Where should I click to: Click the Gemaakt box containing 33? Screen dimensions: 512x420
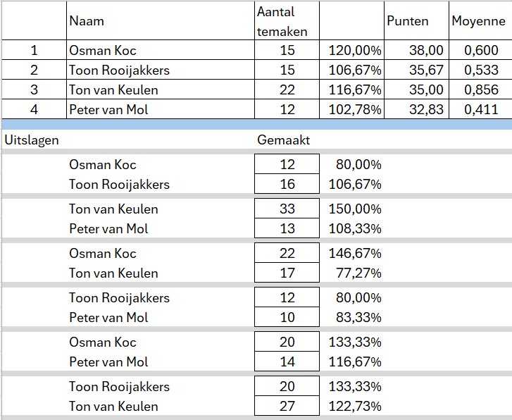point(287,209)
